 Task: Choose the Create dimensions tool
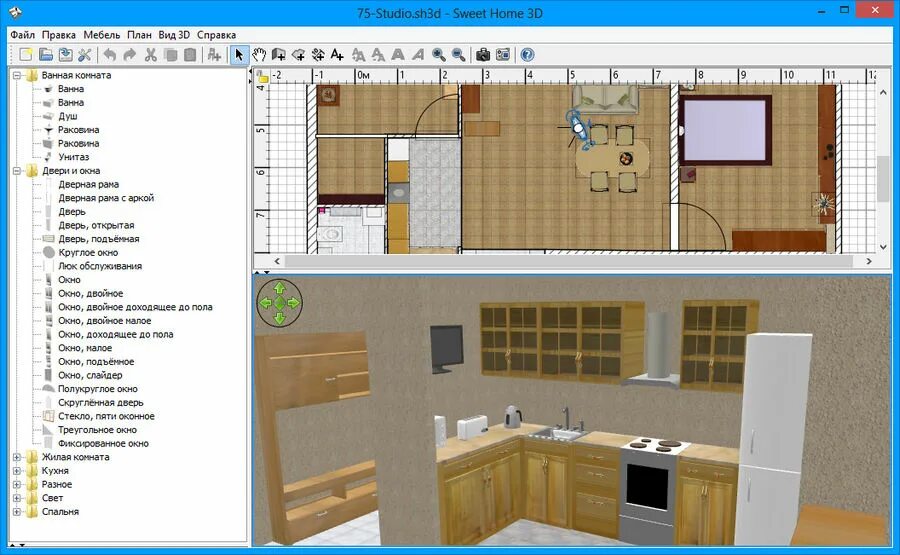pos(318,55)
